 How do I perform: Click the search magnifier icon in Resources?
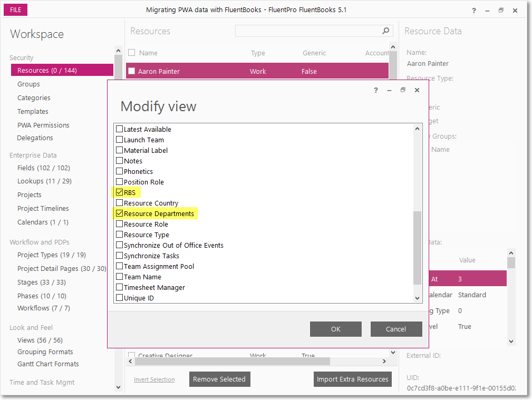385,31
